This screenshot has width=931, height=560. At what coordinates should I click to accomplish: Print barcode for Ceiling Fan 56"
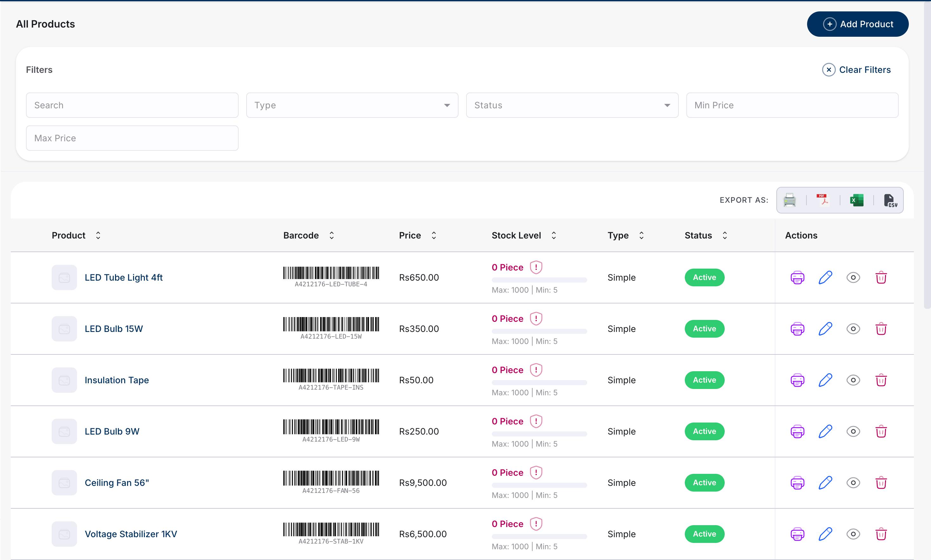tap(797, 483)
